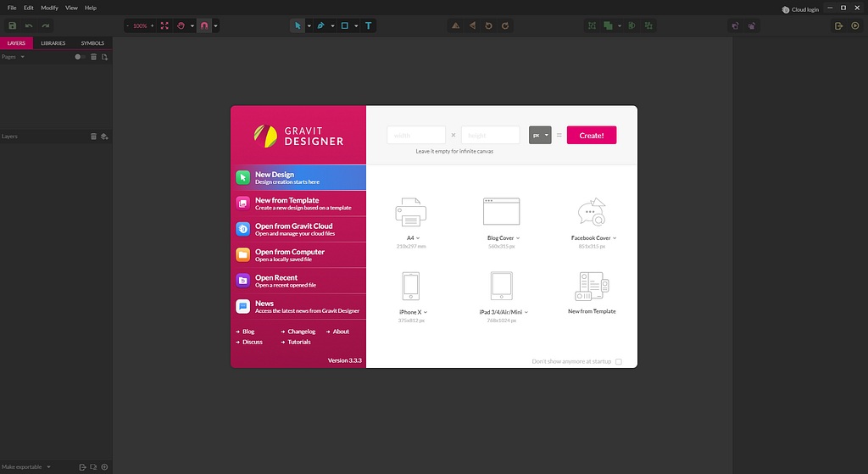The image size is (868, 474).
Task: Select the Pen tool
Action: click(x=320, y=25)
